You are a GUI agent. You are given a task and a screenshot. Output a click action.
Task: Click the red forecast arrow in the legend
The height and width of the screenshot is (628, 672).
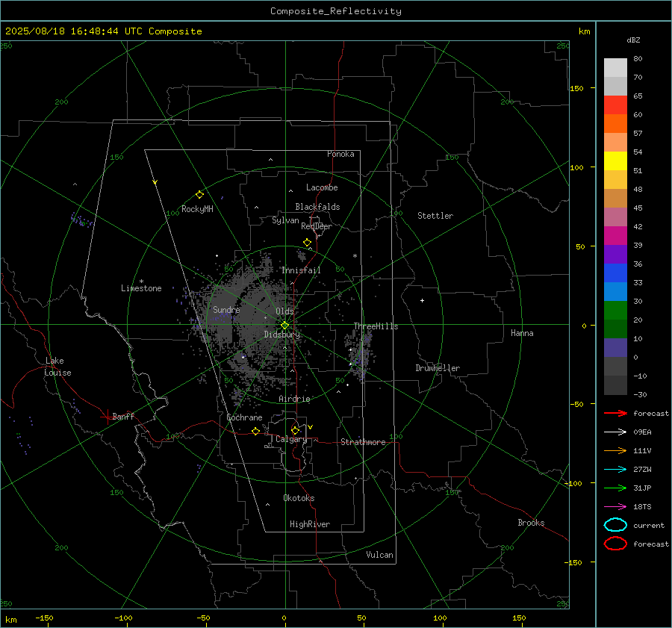click(615, 413)
